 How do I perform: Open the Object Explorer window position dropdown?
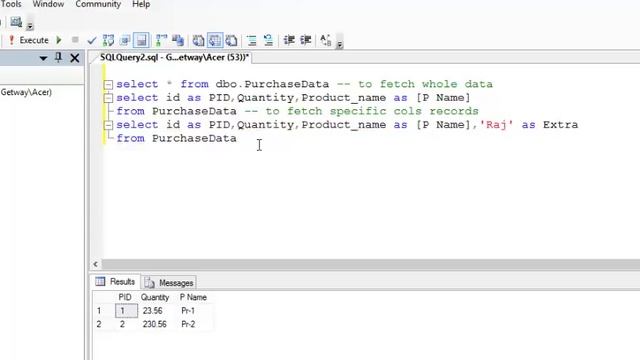point(43,58)
